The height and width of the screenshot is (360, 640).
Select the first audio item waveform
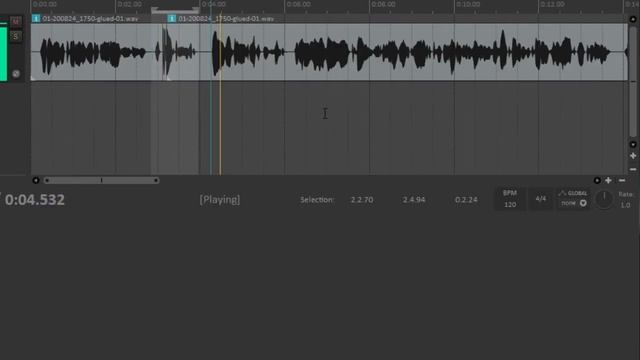[98, 52]
